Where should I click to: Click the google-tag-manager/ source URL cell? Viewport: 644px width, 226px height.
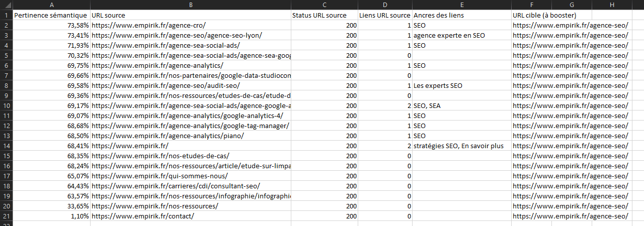(191, 126)
